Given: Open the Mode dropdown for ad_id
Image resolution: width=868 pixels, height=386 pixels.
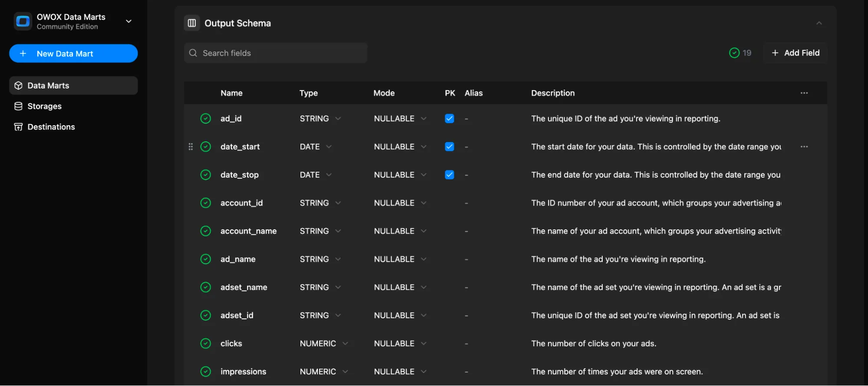Looking at the screenshot, I should pyautogui.click(x=400, y=118).
